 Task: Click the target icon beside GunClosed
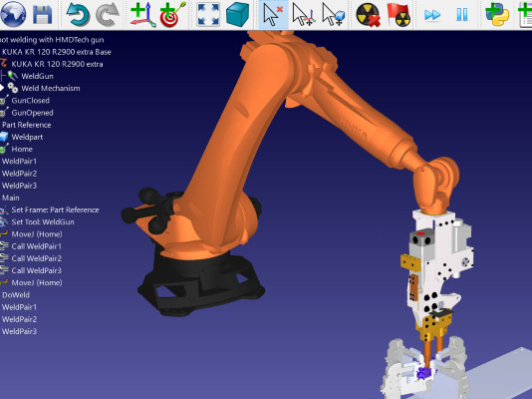[x=4, y=100]
